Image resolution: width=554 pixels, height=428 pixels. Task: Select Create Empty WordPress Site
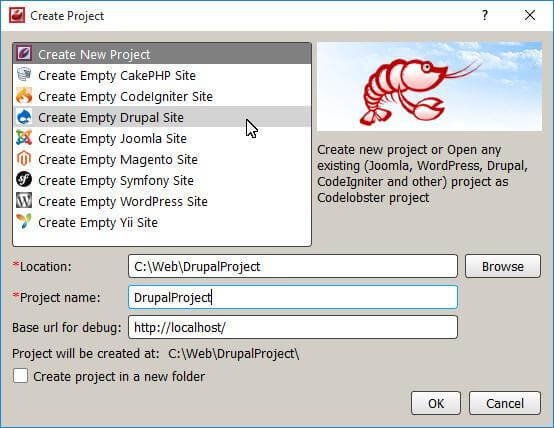[162, 201]
